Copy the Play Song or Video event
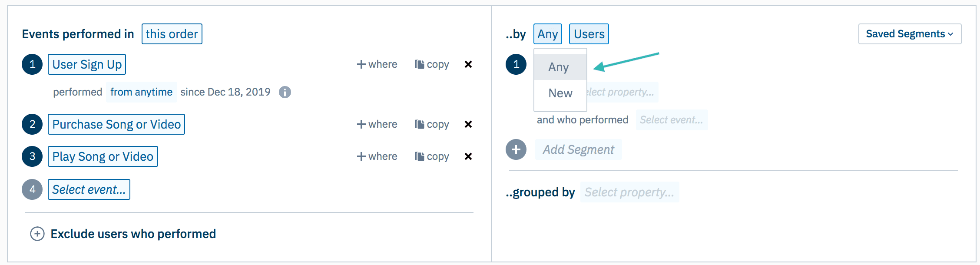This screenshot has height=265, width=980. pos(432,156)
